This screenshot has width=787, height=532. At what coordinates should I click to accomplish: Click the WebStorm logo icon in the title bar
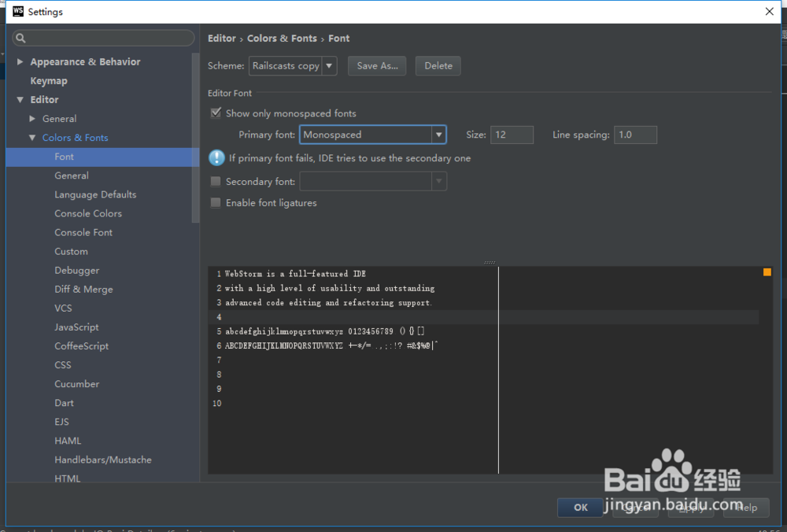click(x=18, y=11)
